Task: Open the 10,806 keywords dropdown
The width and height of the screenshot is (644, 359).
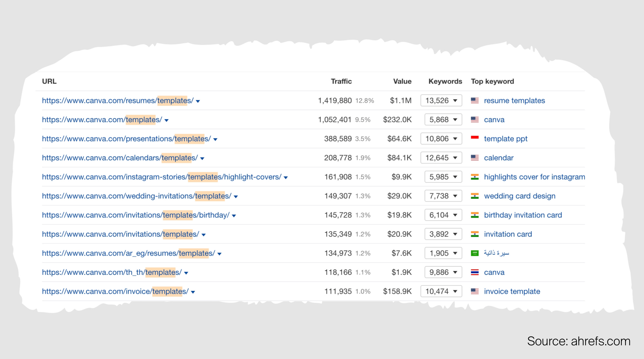Action: (441, 139)
